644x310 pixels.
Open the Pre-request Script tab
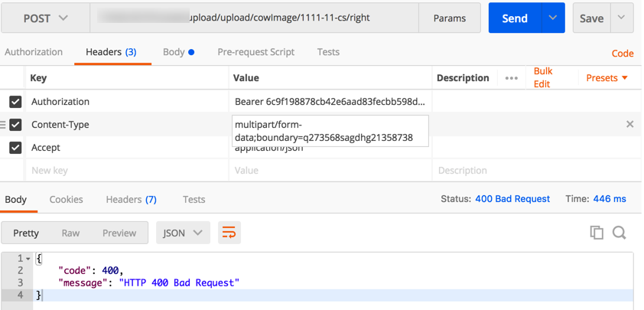pyautogui.click(x=255, y=52)
